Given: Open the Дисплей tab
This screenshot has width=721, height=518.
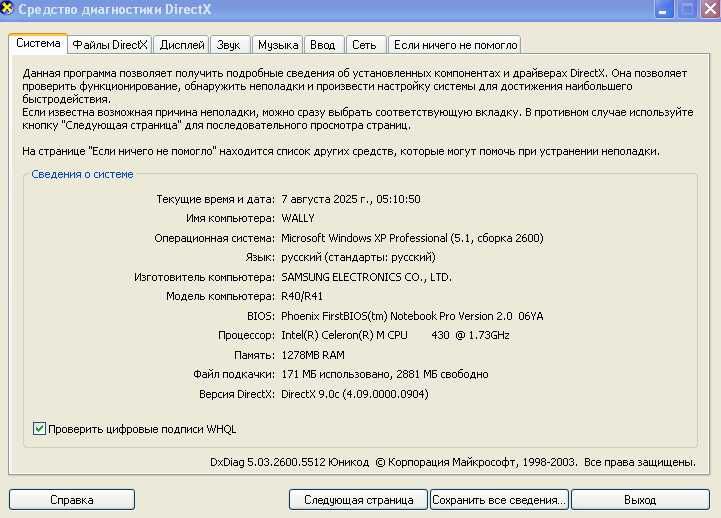Looking at the screenshot, I should pos(182,45).
